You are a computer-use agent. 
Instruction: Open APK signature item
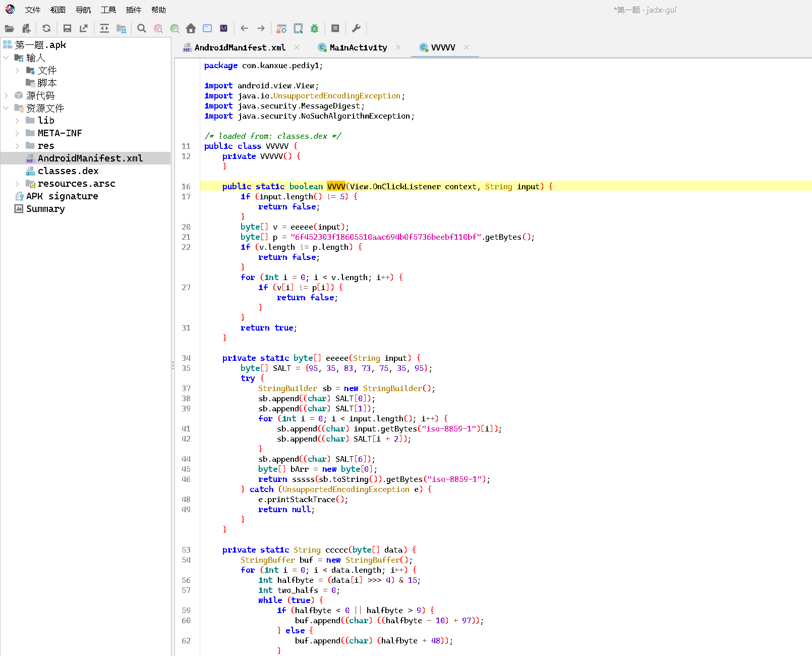(62, 196)
